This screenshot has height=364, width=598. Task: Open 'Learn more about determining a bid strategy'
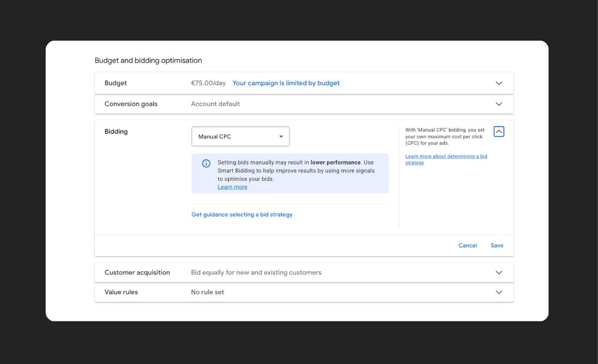(x=446, y=159)
